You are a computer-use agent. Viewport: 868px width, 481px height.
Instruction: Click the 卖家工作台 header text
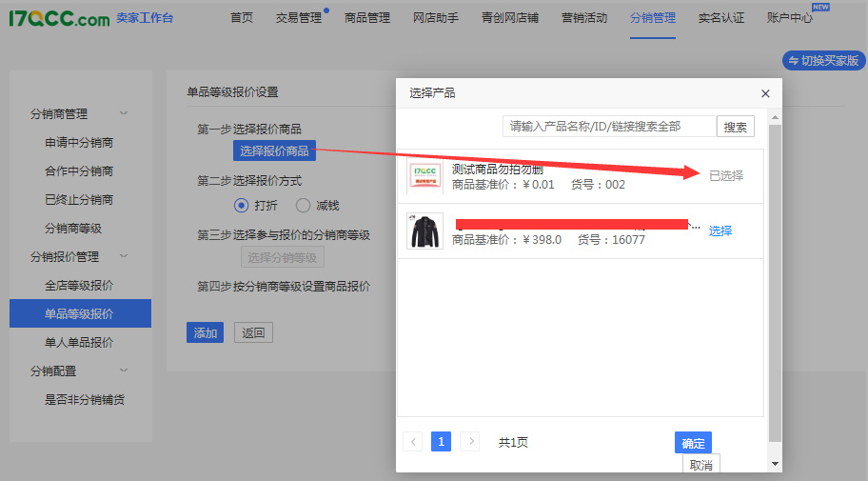tap(145, 18)
